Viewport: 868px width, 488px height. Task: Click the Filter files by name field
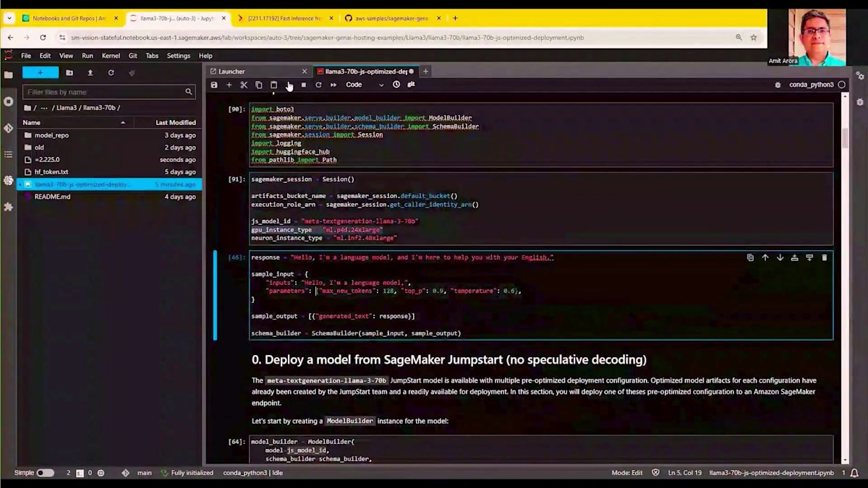click(x=109, y=92)
